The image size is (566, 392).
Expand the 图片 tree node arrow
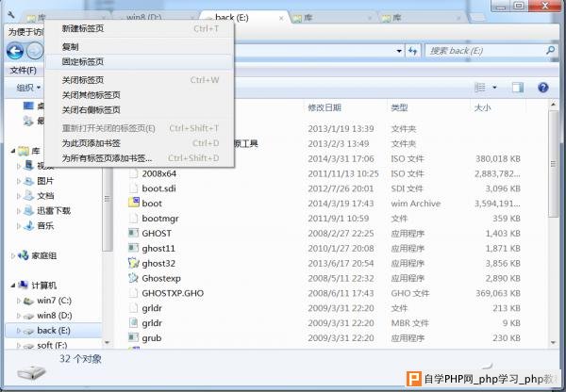click(x=19, y=181)
